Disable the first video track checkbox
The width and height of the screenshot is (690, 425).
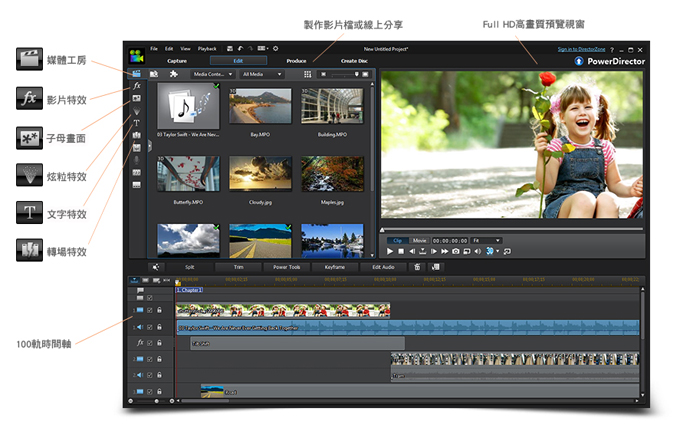(150, 310)
